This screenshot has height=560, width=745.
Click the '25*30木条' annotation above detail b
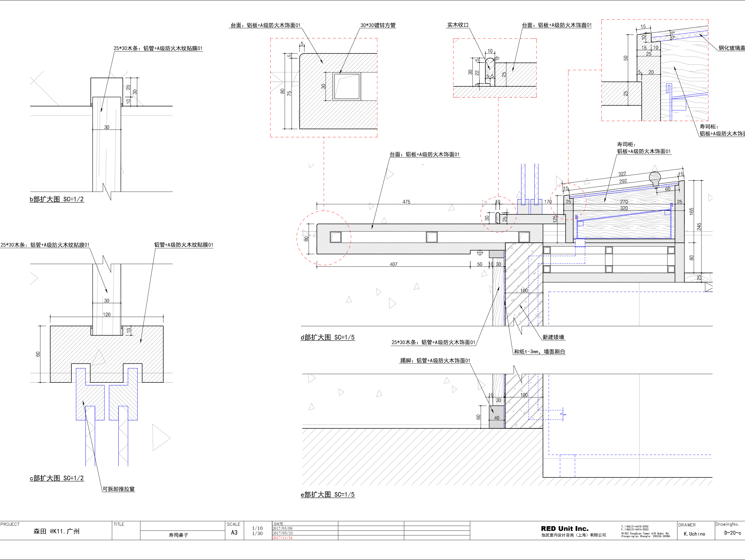[158, 48]
